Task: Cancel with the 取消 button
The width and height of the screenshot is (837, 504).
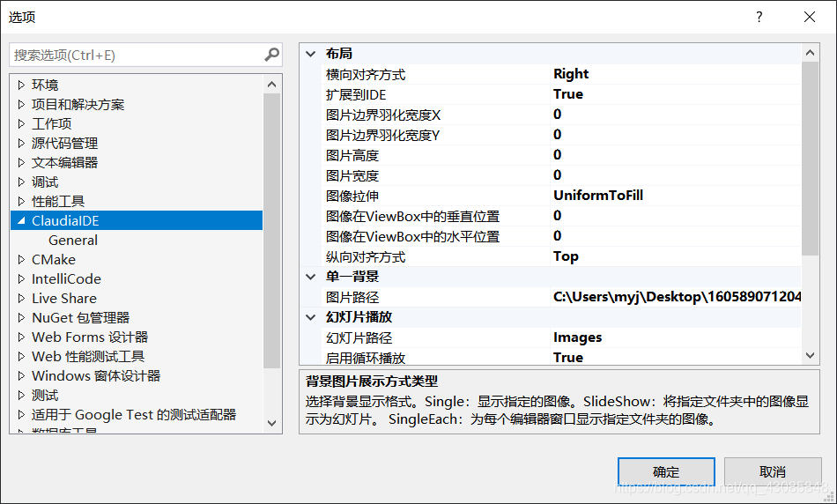Action: (x=773, y=472)
